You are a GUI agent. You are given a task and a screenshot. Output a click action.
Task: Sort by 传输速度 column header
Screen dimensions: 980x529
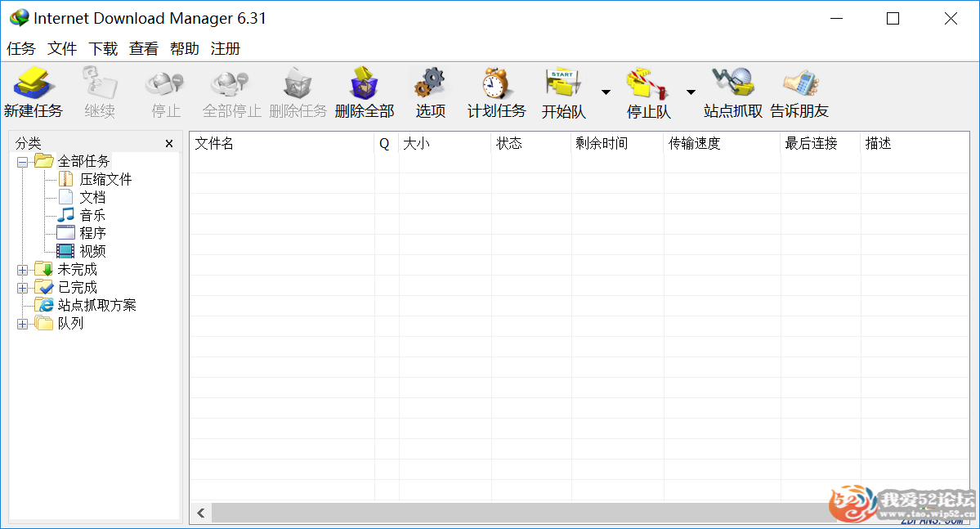[722, 143]
